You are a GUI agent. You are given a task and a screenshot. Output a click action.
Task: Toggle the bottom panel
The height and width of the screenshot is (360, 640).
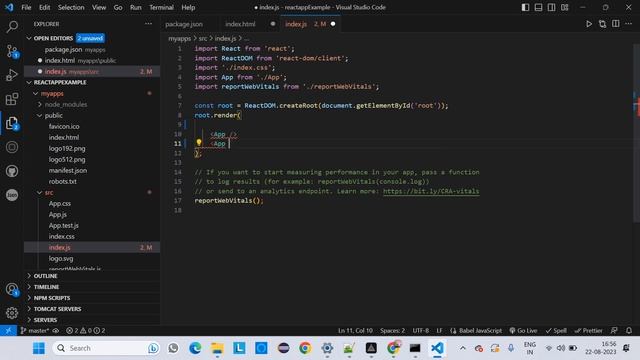click(538, 7)
